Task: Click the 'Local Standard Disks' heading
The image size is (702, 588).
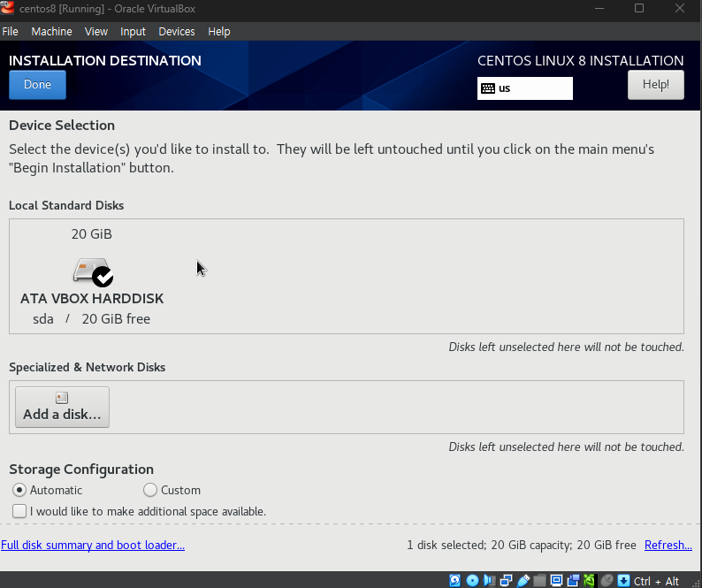Action: (66, 205)
